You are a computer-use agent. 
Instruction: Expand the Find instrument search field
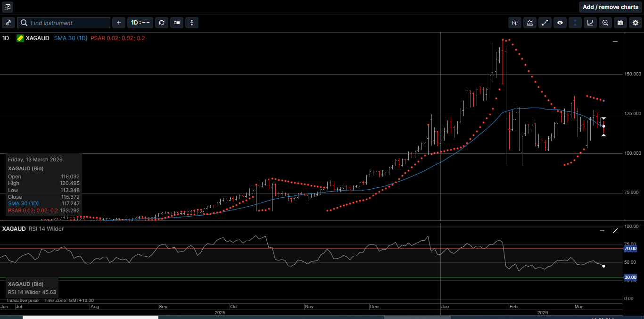point(64,23)
